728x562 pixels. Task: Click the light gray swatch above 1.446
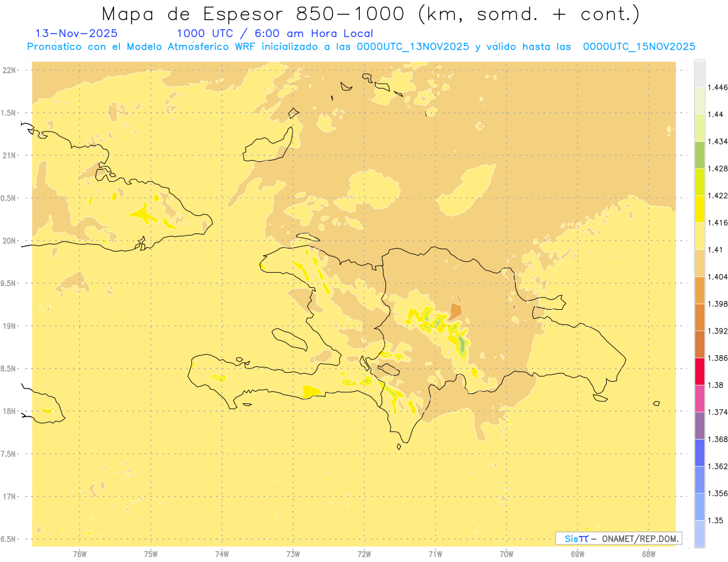pyautogui.click(x=699, y=73)
